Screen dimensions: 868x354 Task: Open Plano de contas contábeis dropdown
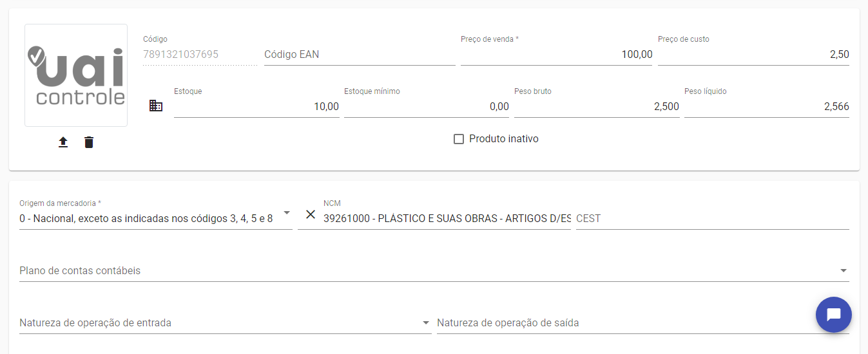(844, 270)
